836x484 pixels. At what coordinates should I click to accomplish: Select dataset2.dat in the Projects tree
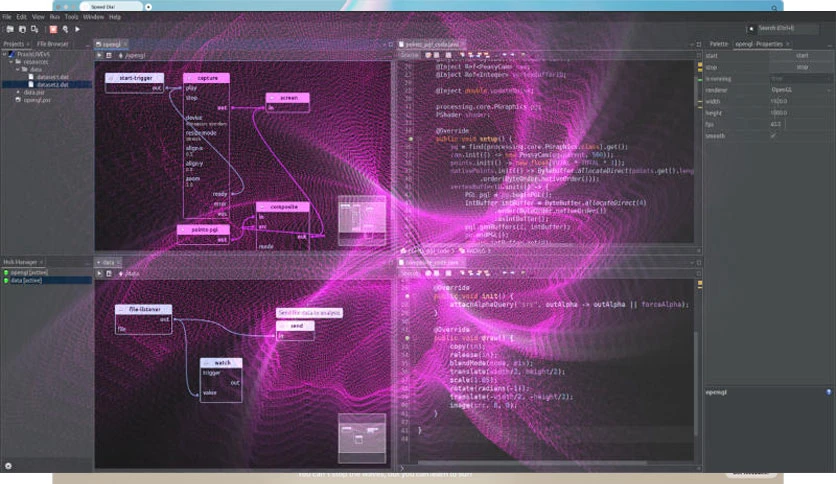click(52, 85)
